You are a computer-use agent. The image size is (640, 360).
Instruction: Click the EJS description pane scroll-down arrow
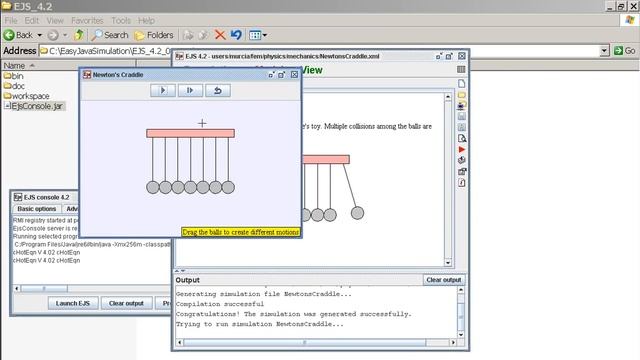pos(448,262)
